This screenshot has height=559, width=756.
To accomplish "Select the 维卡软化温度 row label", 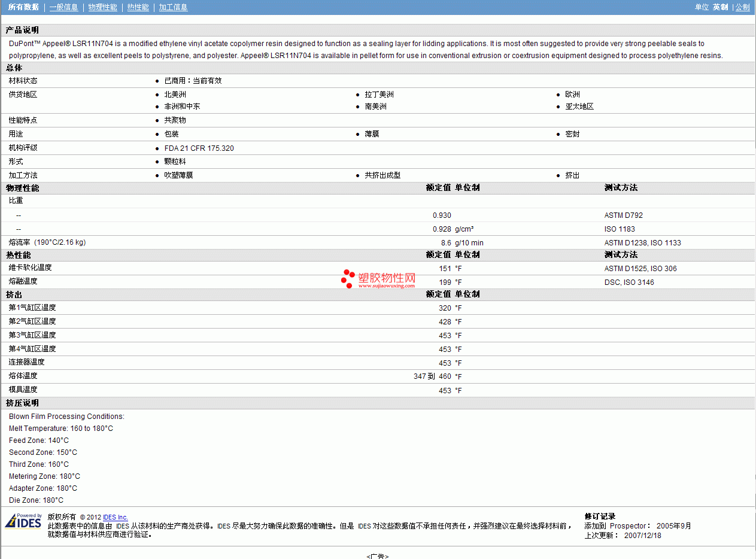I will [30, 268].
